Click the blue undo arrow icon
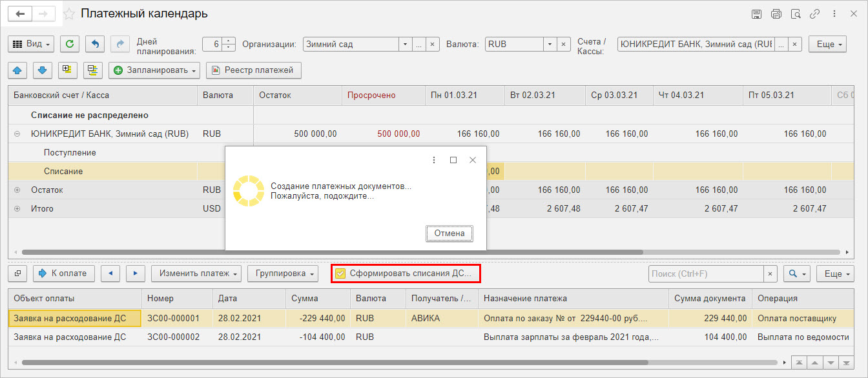Viewport: 868px width, 378px height. tap(95, 44)
